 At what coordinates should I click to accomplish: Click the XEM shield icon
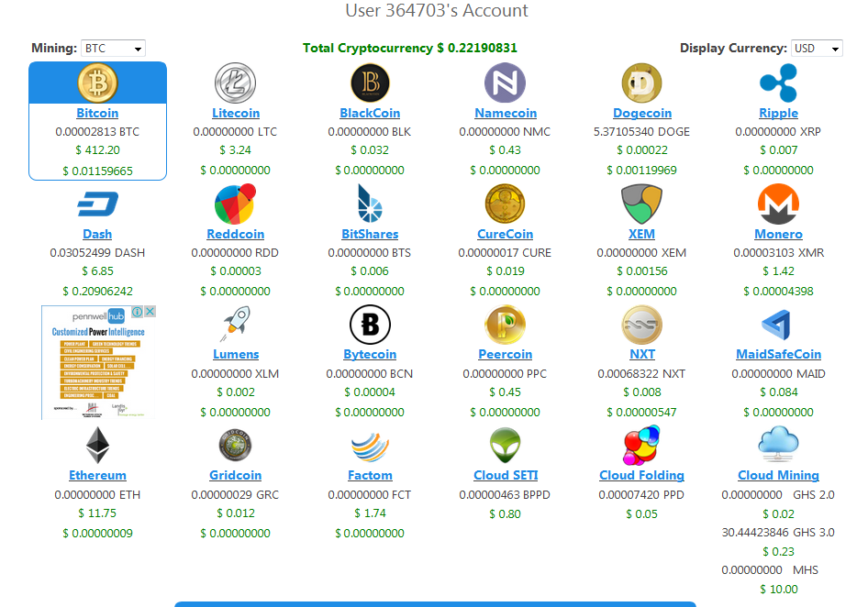tap(641, 204)
